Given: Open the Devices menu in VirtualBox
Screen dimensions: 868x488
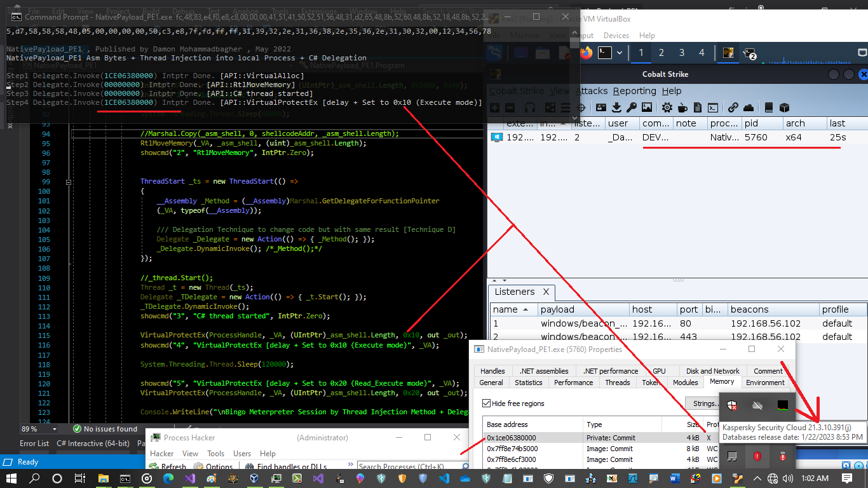Looking at the screenshot, I should pos(616,36).
